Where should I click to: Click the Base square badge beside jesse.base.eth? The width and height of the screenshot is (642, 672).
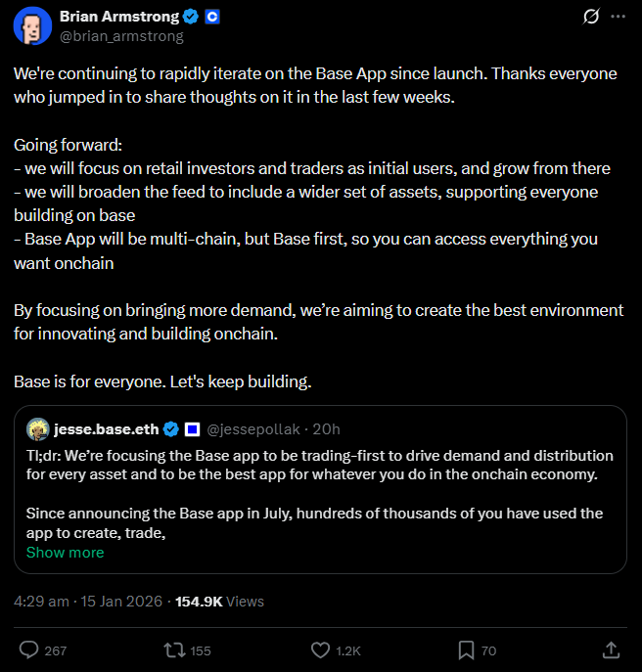[x=192, y=429]
